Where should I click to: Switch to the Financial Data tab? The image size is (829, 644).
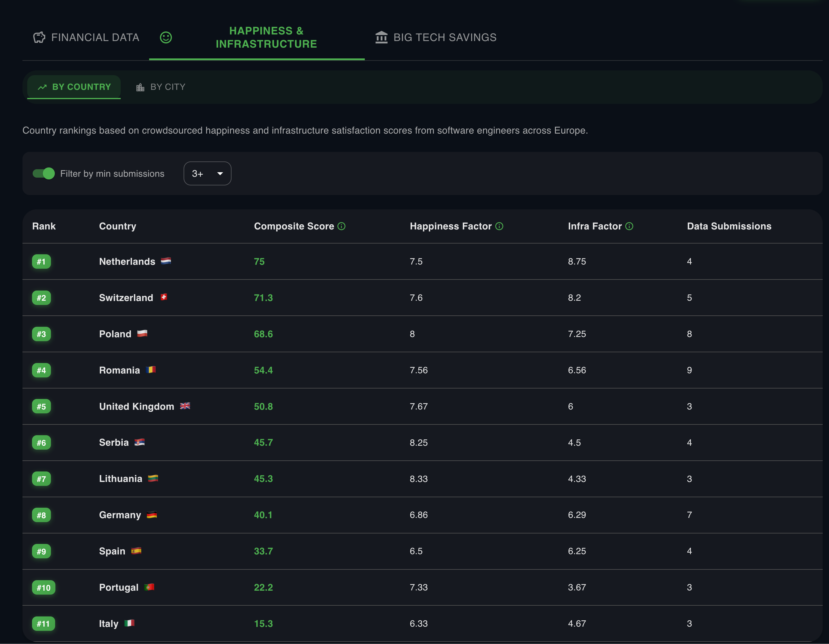pyautogui.click(x=95, y=37)
